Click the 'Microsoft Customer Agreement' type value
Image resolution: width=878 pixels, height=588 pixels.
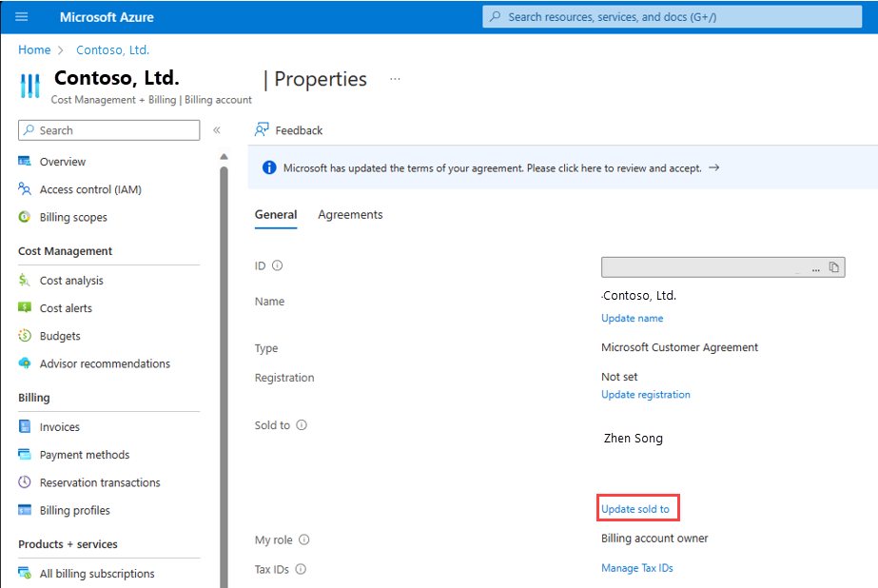680,347
